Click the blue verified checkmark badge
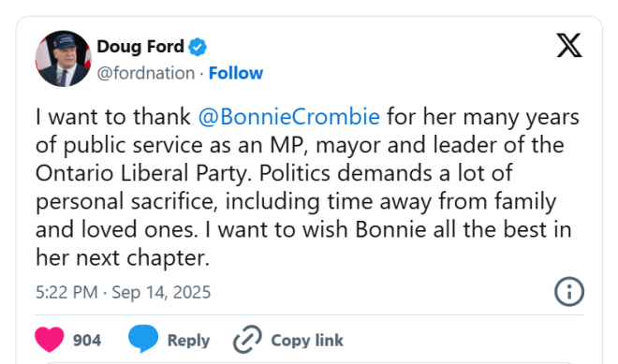The width and height of the screenshot is (618, 364). (x=198, y=47)
